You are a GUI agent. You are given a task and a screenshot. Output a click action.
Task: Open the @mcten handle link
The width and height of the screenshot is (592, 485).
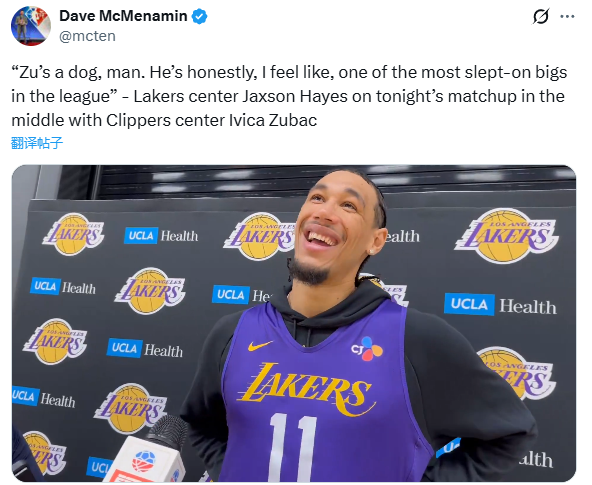click(87, 36)
